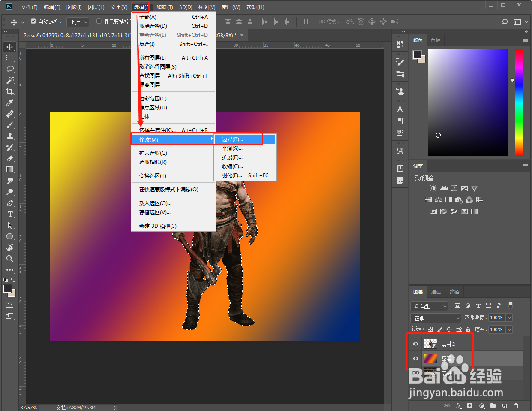
Task: Toggle lock transparent pixels
Action: coord(430,329)
